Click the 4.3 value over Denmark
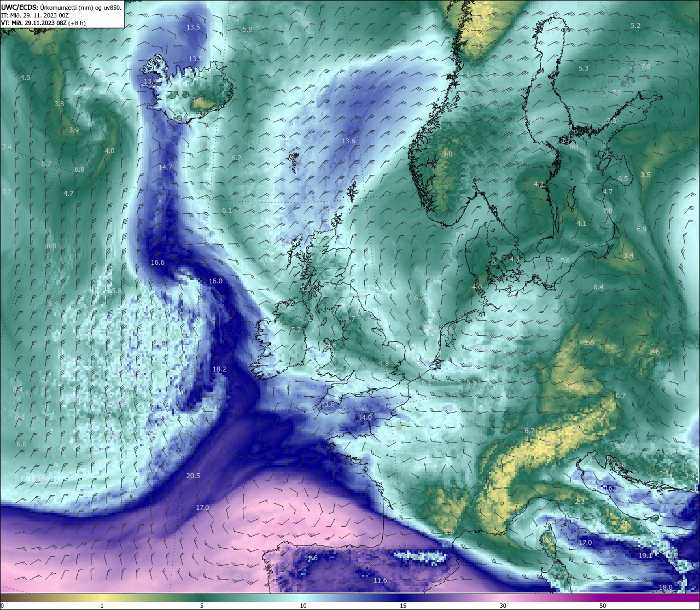This screenshot has height=610, width=700. [515, 259]
